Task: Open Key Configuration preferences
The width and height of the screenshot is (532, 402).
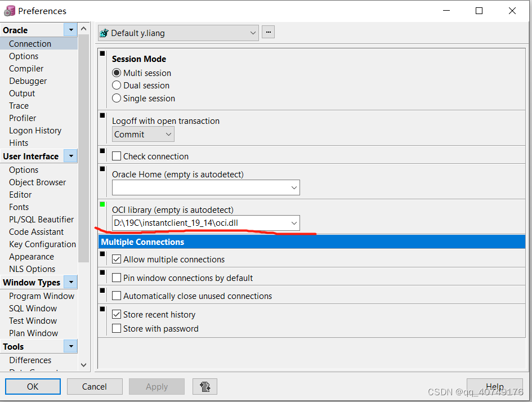Action: coord(42,244)
